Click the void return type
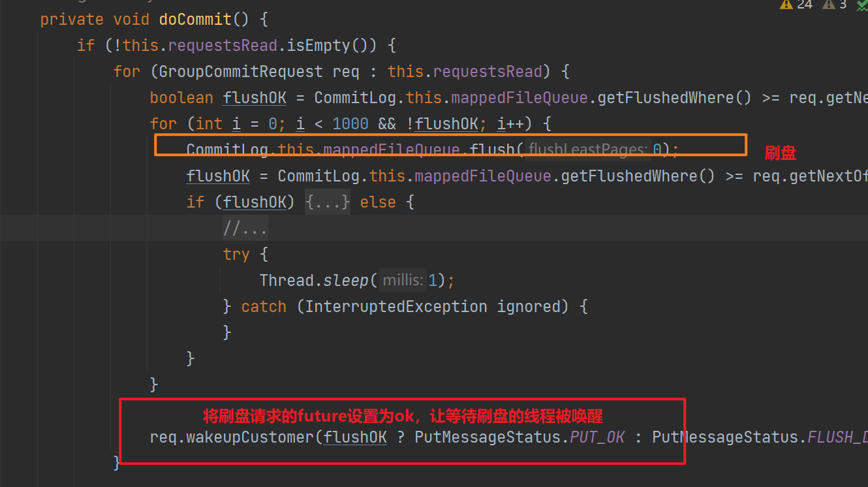This screenshot has height=487, width=868. pos(131,20)
